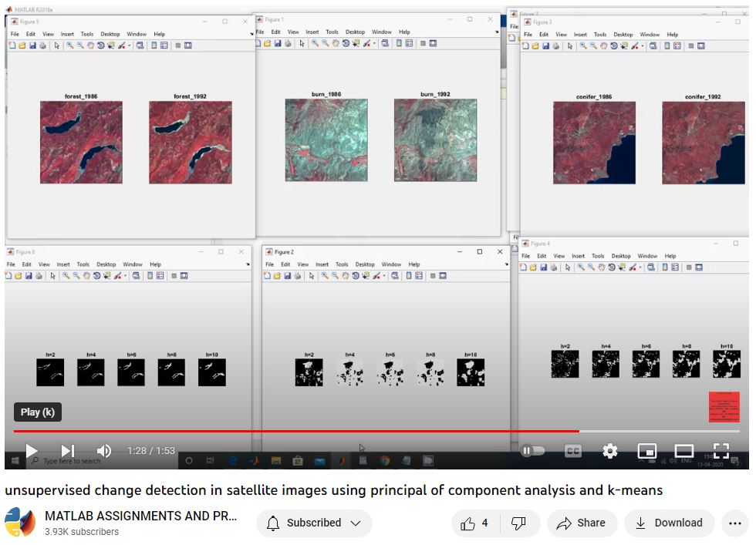The image size is (756, 545).
Task: Click Show Plot Tools icon in Figure 4
Action: click(x=699, y=267)
